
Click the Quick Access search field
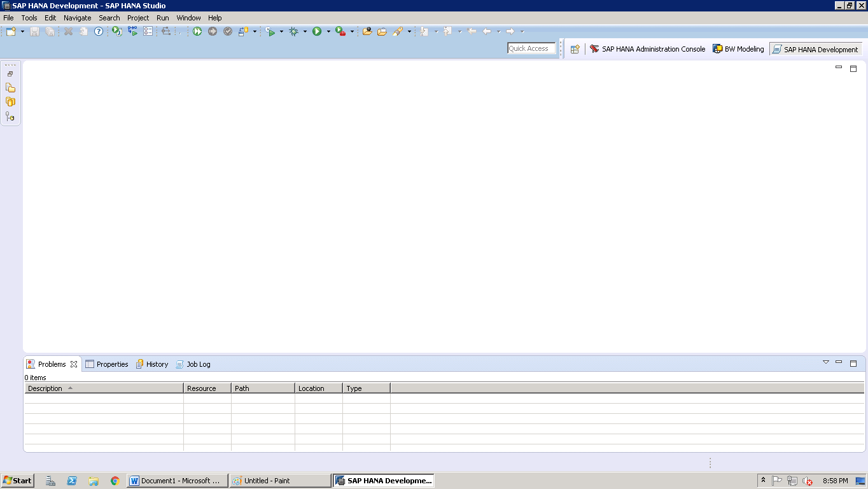531,48
